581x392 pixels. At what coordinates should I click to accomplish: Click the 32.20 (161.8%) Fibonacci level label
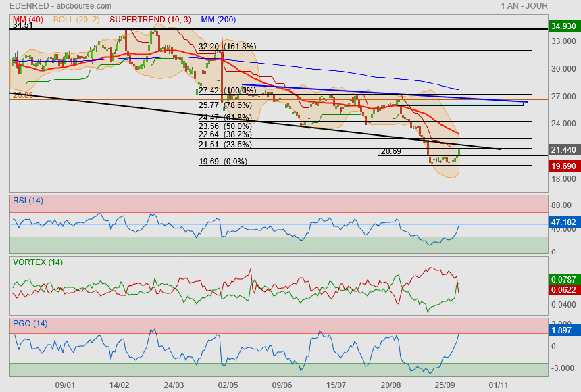227,47
